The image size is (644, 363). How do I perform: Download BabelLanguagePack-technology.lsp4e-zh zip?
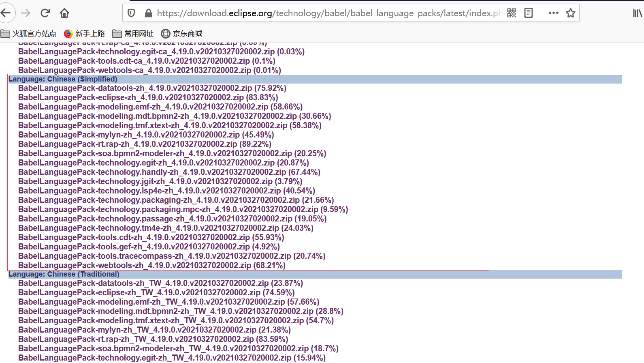pos(166,191)
